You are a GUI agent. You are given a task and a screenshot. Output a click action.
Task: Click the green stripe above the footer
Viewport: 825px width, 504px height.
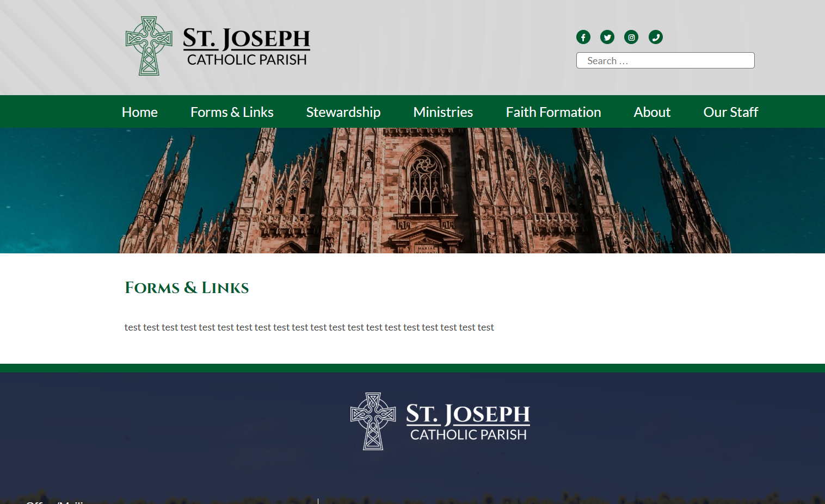(412, 368)
